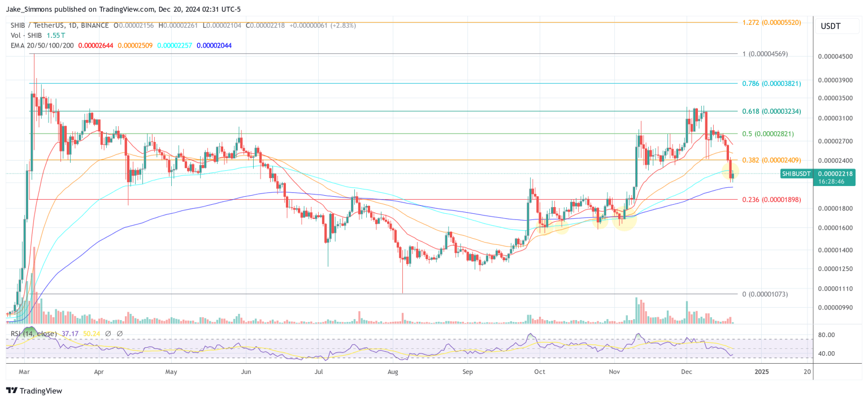Click the 2025 label on the time axis
Viewport: 868px width, 401px height.
pyautogui.click(x=762, y=372)
